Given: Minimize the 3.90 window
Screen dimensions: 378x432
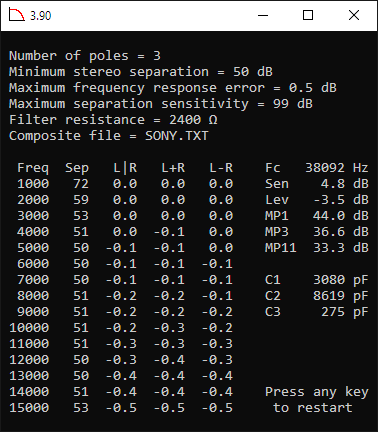Looking at the screenshot, I should [x=263, y=15].
